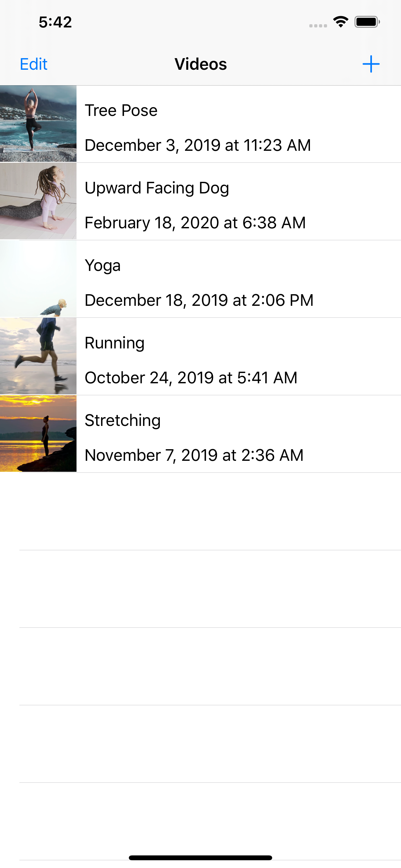
Task: Tap the Wi-Fi status icon
Action: tap(340, 22)
